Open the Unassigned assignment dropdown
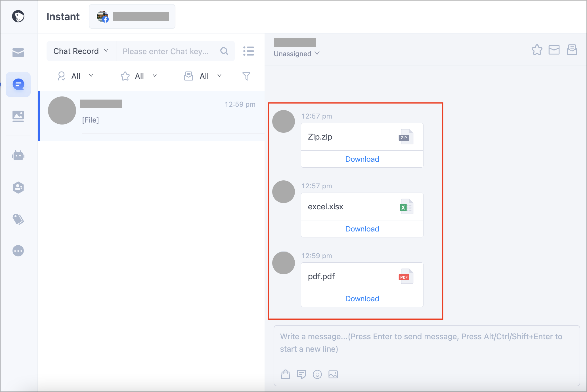This screenshot has width=587, height=392. (297, 54)
